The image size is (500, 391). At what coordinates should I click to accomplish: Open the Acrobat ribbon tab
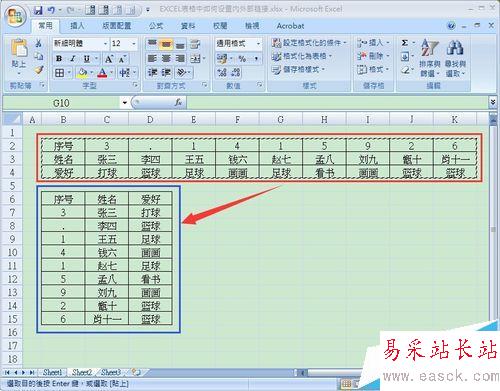(290, 26)
